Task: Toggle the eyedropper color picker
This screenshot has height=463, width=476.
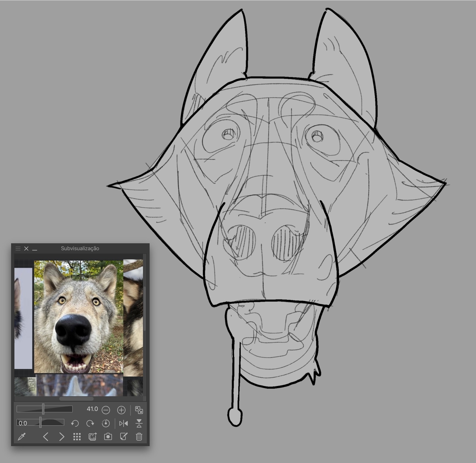Action: point(22,437)
